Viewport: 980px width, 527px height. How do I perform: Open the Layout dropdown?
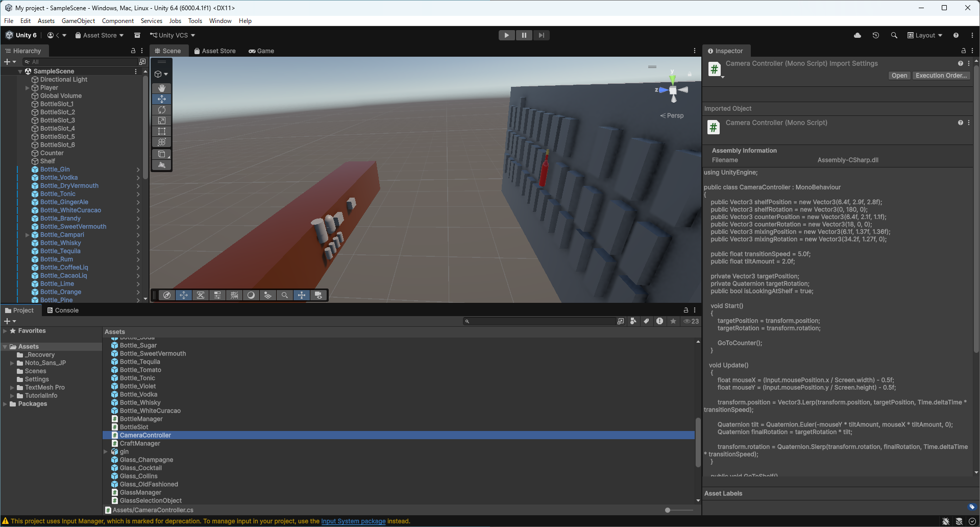925,35
